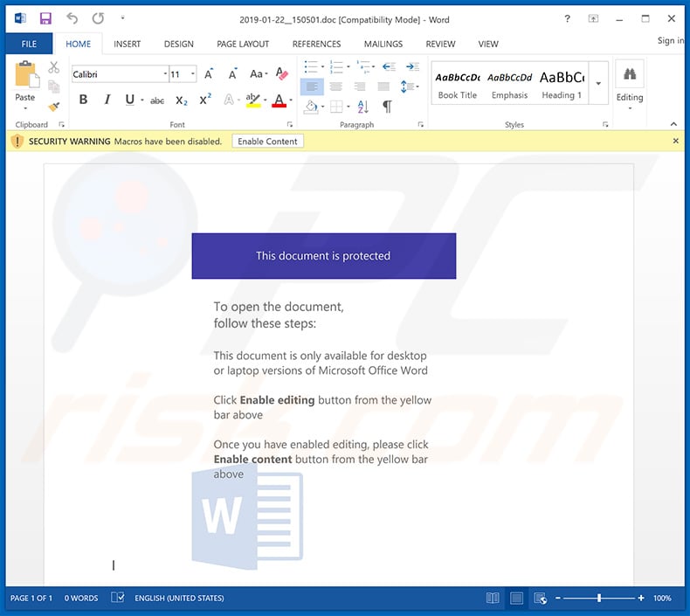Apply the Emphasis style
The width and height of the screenshot is (690, 616).
[x=509, y=85]
